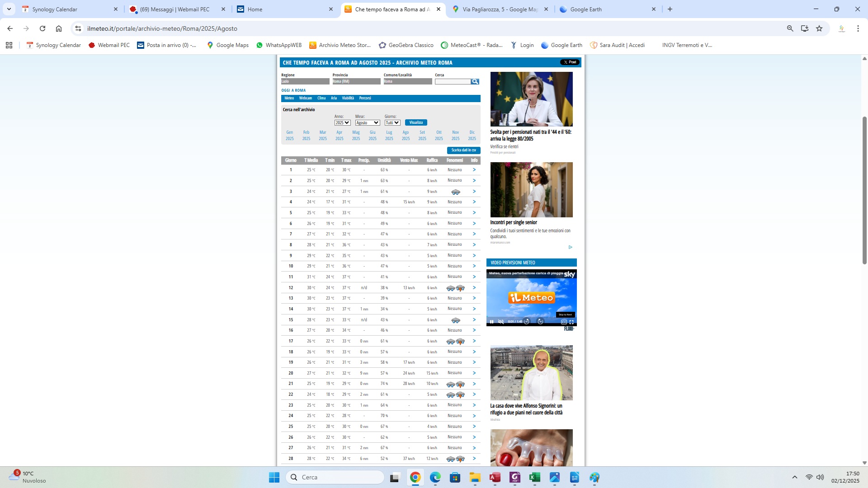
Task: Enter fullscreen on the weather video
Action: (x=571, y=322)
